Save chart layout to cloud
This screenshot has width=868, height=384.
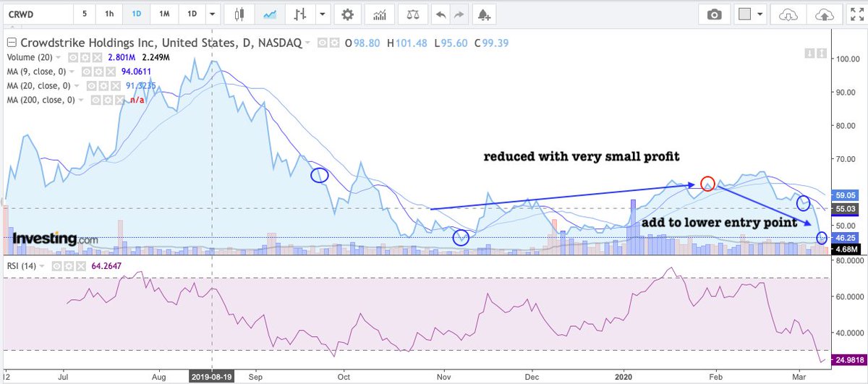[x=824, y=14]
